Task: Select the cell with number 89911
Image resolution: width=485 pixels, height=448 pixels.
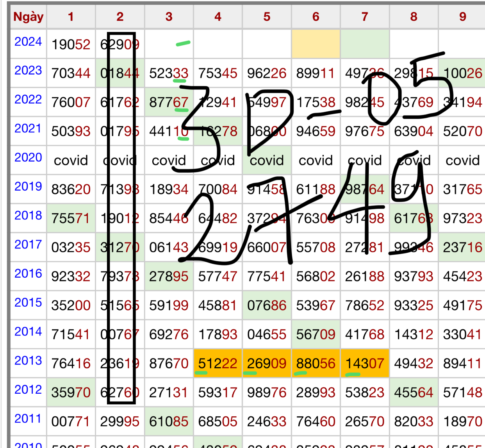Action: coord(316,73)
